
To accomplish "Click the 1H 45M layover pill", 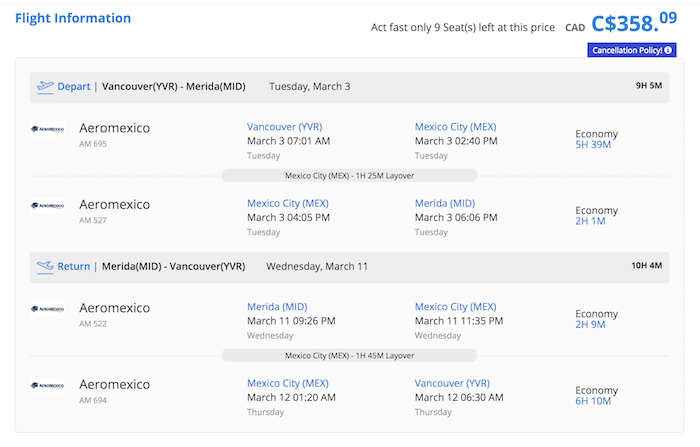I will tap(349, 355).
